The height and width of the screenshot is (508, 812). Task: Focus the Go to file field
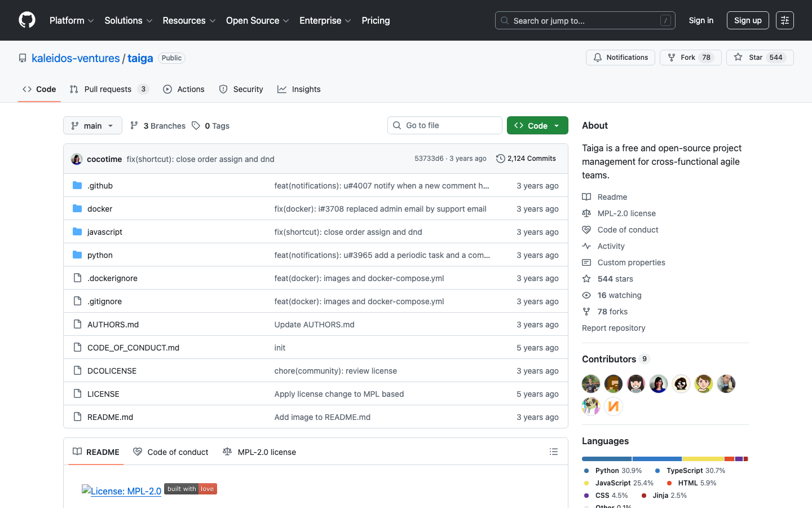[x=445, y=125]
